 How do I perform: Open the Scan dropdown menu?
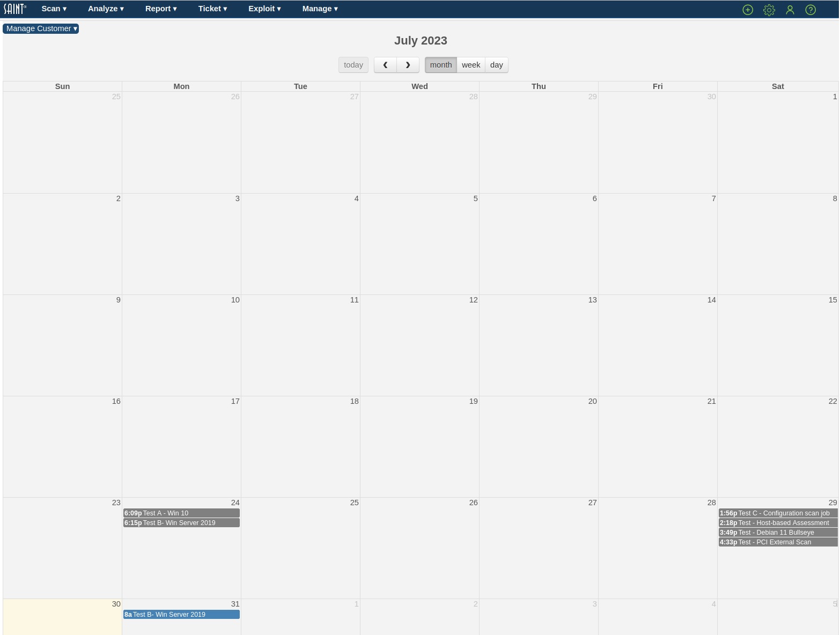click(54, 9)
